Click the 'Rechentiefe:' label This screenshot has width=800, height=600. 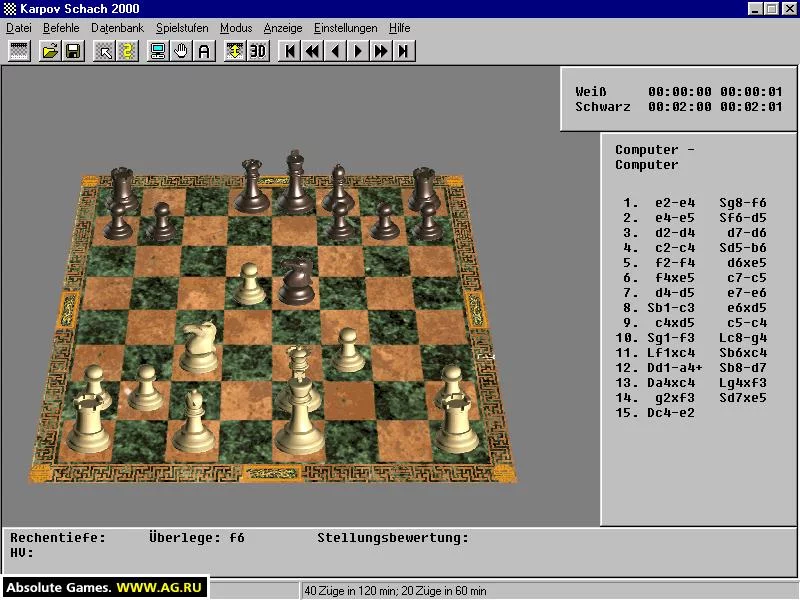[58, 538]
